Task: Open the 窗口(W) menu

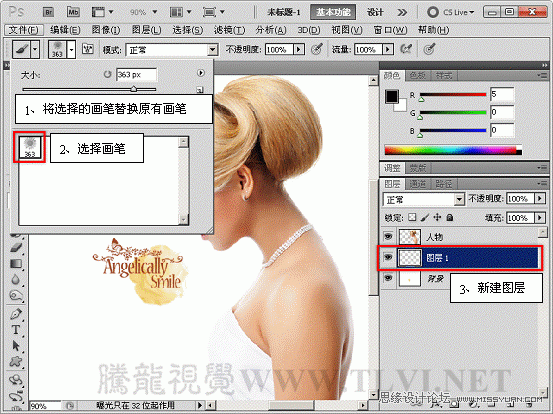Action: [x=390, y=30]
